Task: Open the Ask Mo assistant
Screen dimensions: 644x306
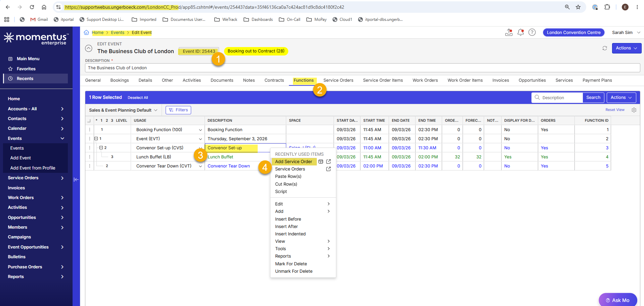Action: coord(618,300)
